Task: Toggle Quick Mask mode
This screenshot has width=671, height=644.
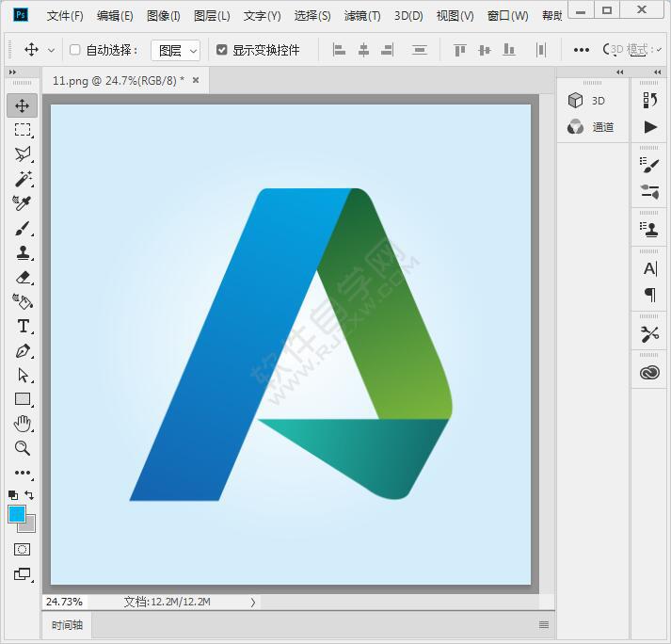Action: [23, 549]
